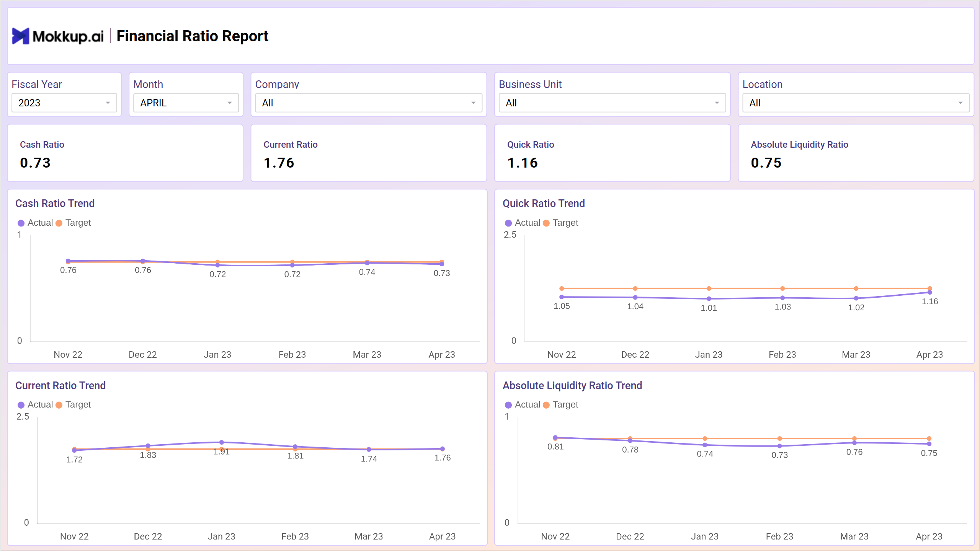Toggle Target legend in Current Ratio Trend
The height and width of the screenshot is (551, 980).
[x=73, y=404]
